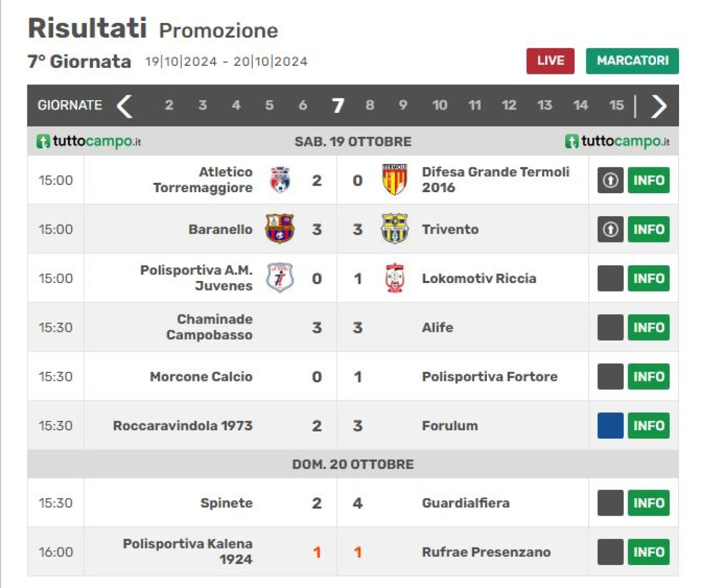Click the Trivento team crest
The width and height of the screenshot is (701, 588).
394,229
